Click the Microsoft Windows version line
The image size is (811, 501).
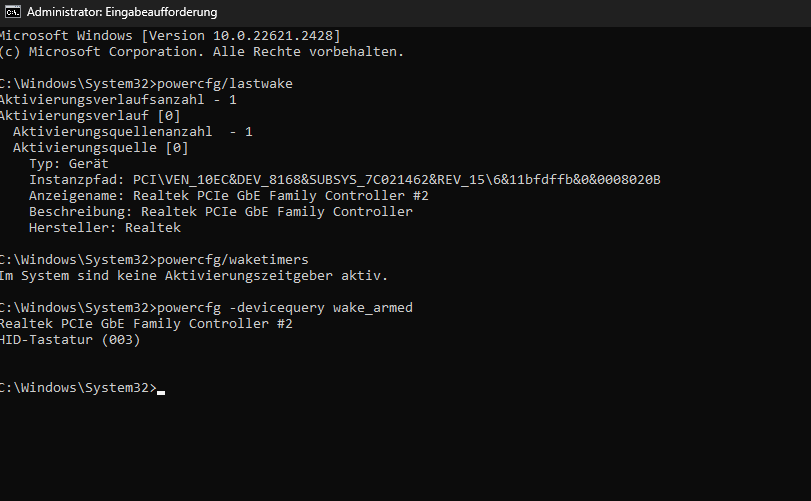tap(170, 36)
